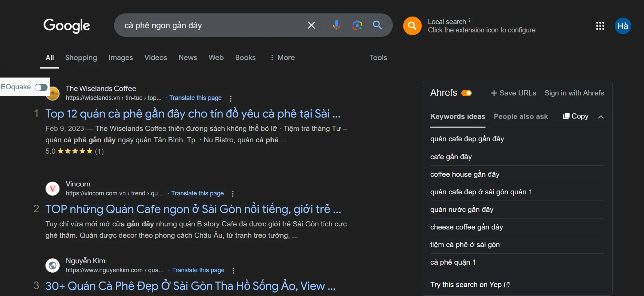The image size is (644, 296).
Task: Click keyword 'quán nước gần đây'
Action: (462, 210)
